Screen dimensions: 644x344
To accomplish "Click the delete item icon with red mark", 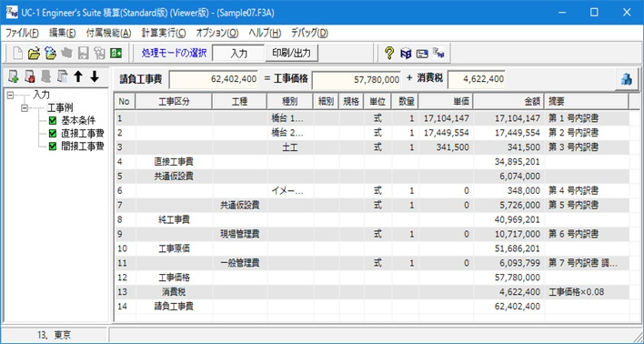I will coord(30,76).
